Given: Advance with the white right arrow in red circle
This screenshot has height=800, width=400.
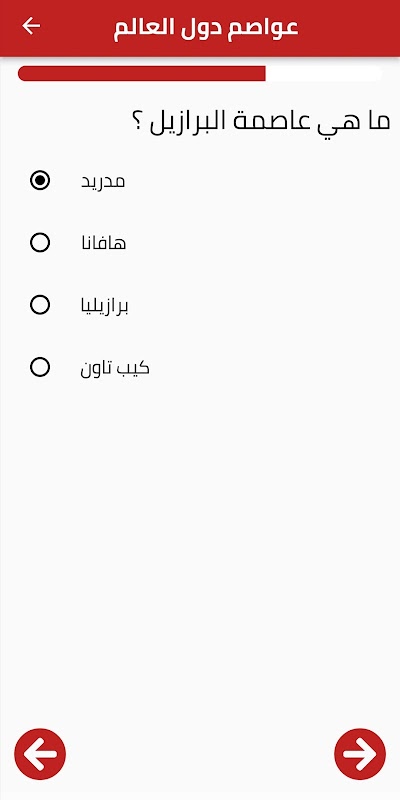Looking at the screenshot, I should coord(360,754).
